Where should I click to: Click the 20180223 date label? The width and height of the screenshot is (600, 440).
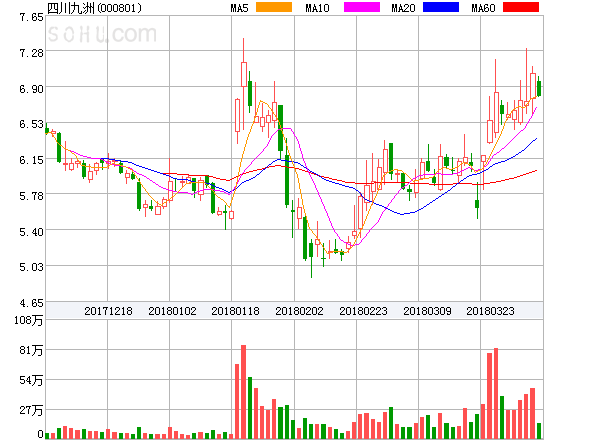(363, 311)
